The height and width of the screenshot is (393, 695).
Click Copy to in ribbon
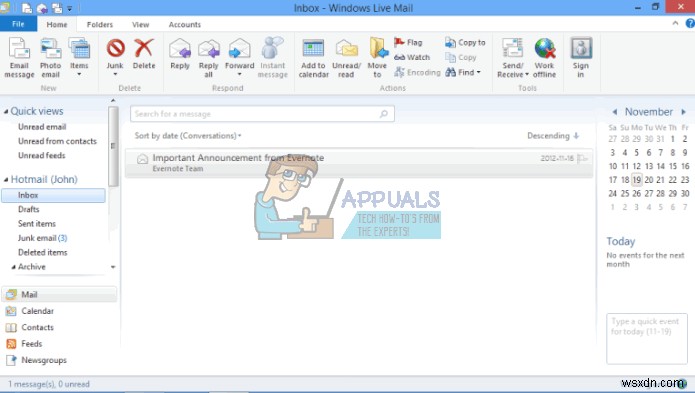(x=465, y=43)
